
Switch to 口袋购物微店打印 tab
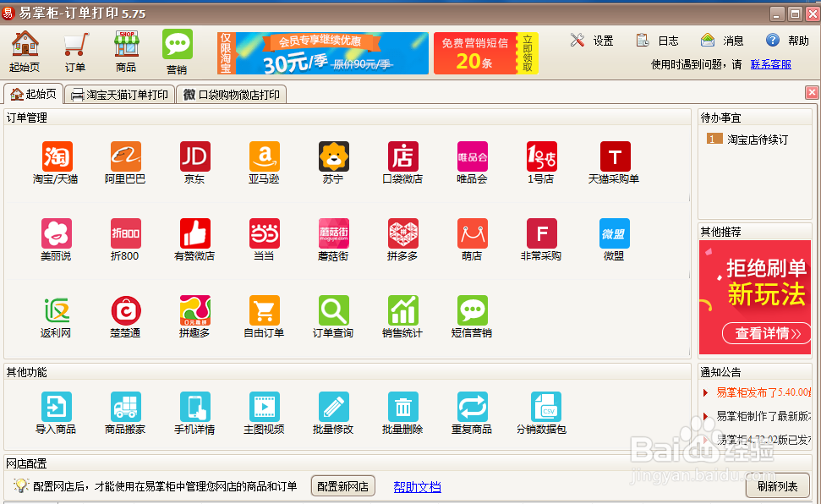point(232,95)
